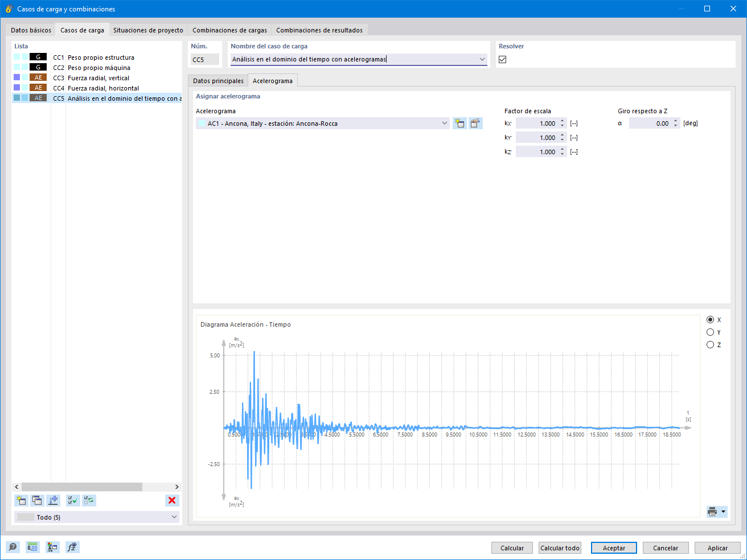Image resolution: width=747 pixels, height=560 pixels.
Task: Switch to the Datos principales subtab
Action: [x=218, y=81]
